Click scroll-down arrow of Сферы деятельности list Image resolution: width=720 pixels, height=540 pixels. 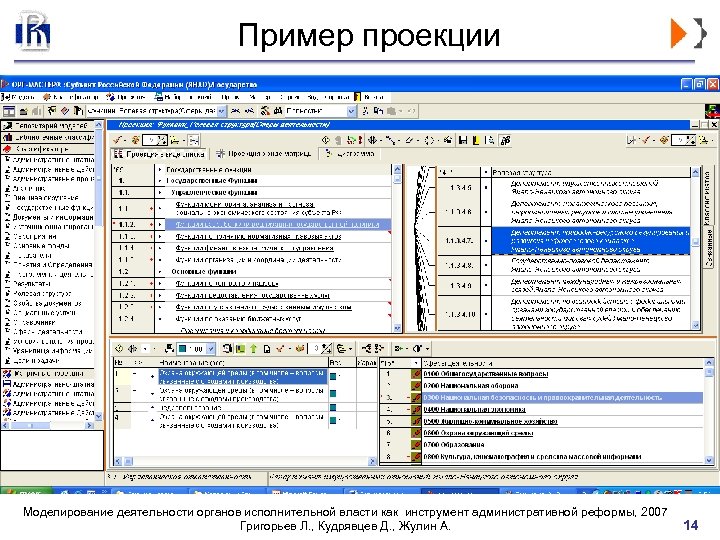(x=709, y=460)
